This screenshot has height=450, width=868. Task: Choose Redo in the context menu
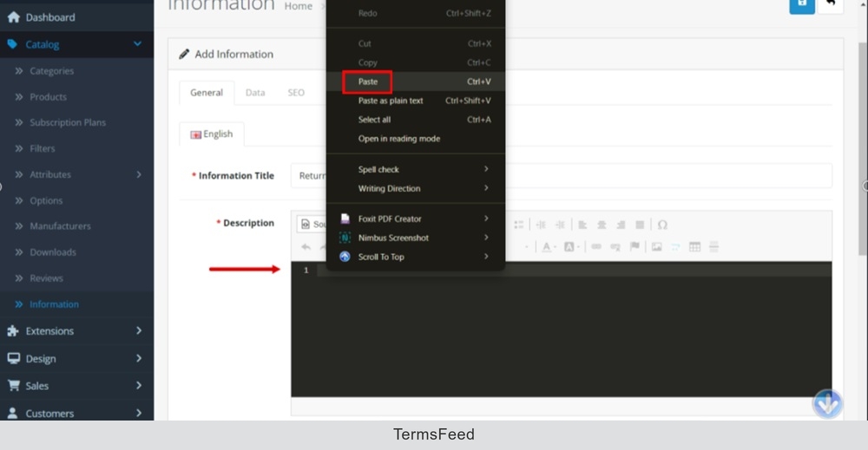click(x=416, y=13)
